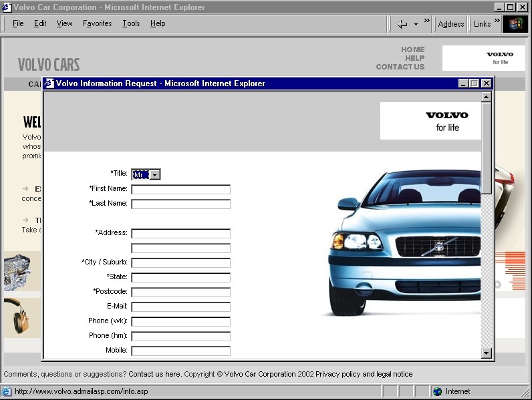The width and height of the screenshot is (532, 400).
Task: Click the second Address line field
Action: (x=181, y=248)
